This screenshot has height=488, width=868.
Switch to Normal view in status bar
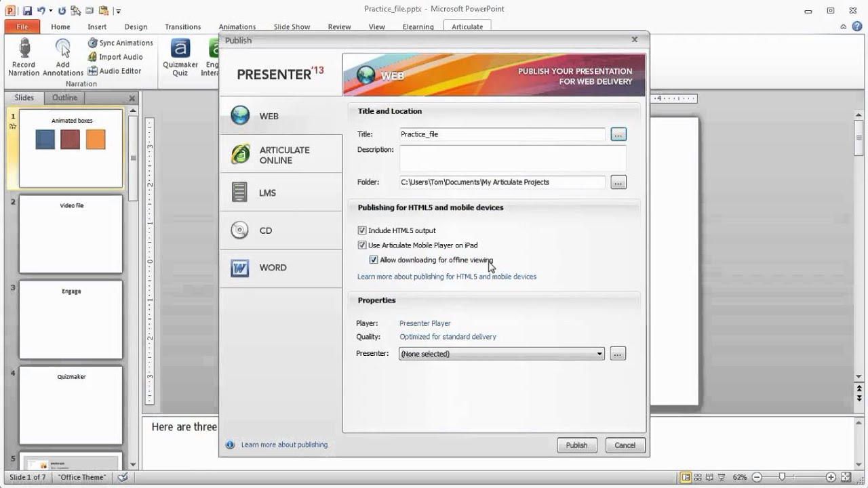686,477
